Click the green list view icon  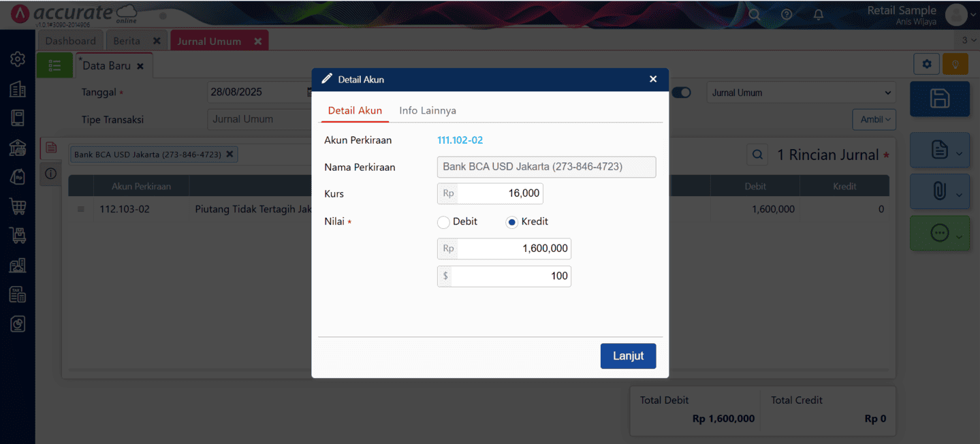pyautogui.click(x=54, y=65)
